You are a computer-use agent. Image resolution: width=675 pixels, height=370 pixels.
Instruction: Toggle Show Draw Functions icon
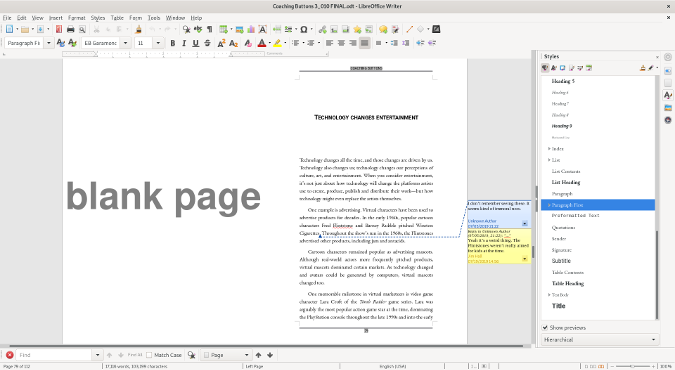(436, 29)
